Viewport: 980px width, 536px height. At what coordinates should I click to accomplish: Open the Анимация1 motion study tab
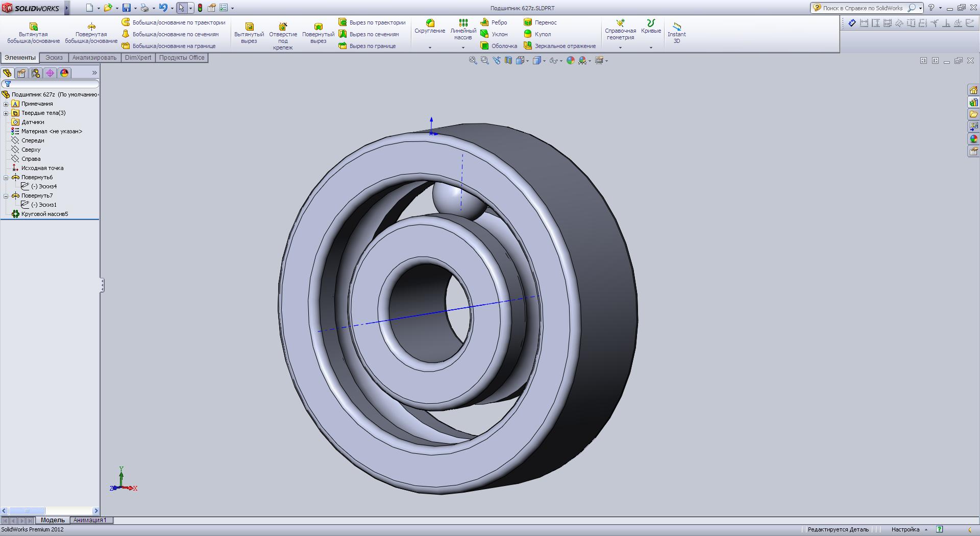tap(90, 520)
